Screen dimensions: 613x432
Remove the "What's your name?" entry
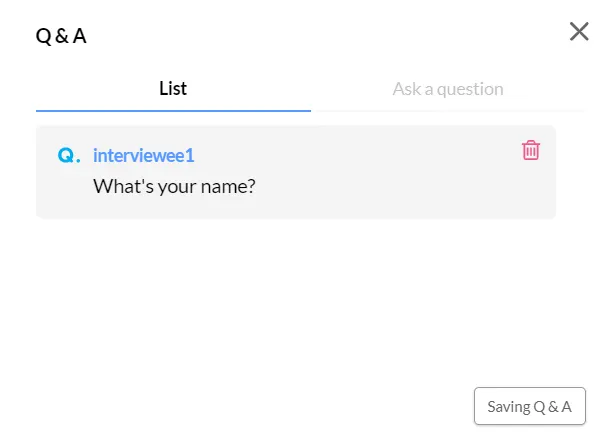[x=531, y=150]
